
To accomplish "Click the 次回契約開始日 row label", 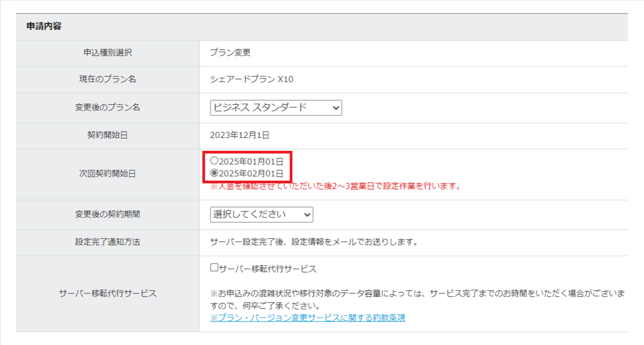I will pos(107,174).
